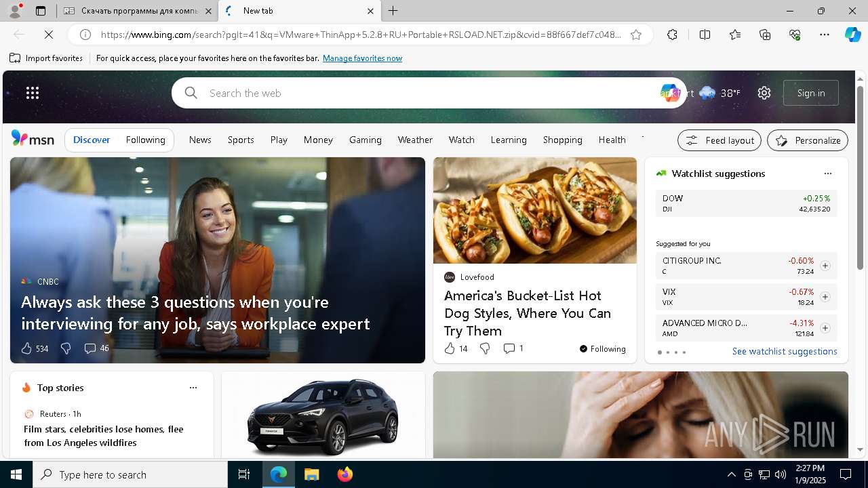This screenshot has height=488, width=868.
Task: Dislike the Lovefood hot dog article
Action: click(485, 348)
